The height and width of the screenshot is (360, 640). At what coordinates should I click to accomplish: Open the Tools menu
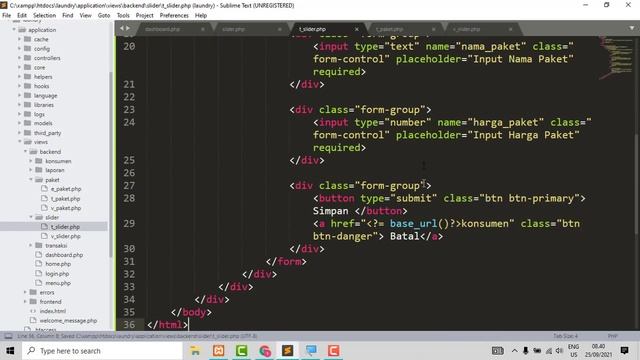click(x=123, y=15)
